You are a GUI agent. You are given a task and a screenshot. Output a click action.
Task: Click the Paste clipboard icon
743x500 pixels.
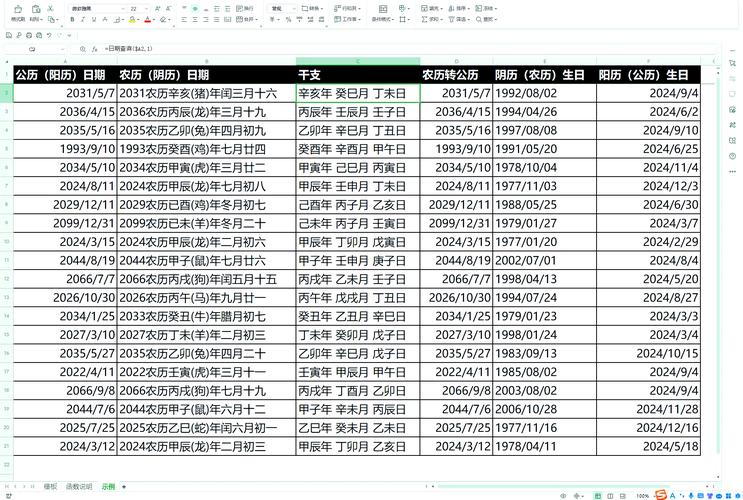click(x=36, y=9)
